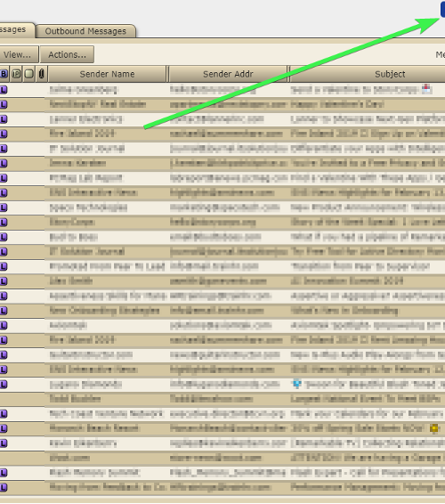The height and width of the screenshot is (504, 445).
Task: Click the purple L badge in second row
Action: click(4, 104)
